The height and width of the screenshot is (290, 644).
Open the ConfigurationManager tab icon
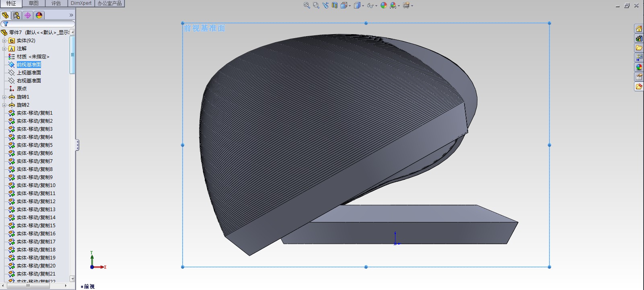pyautogui.click(x=28, y=15)
